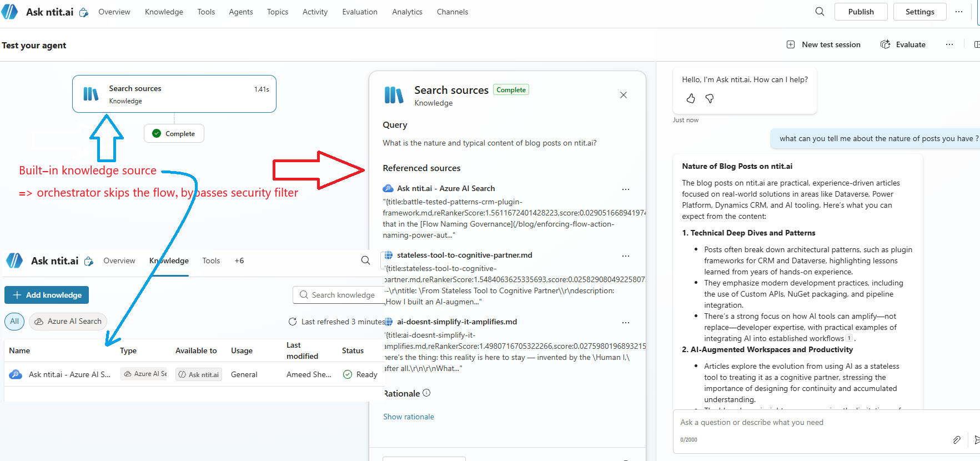
Task: Open the Analytics tab
Action: click(407, 12)
